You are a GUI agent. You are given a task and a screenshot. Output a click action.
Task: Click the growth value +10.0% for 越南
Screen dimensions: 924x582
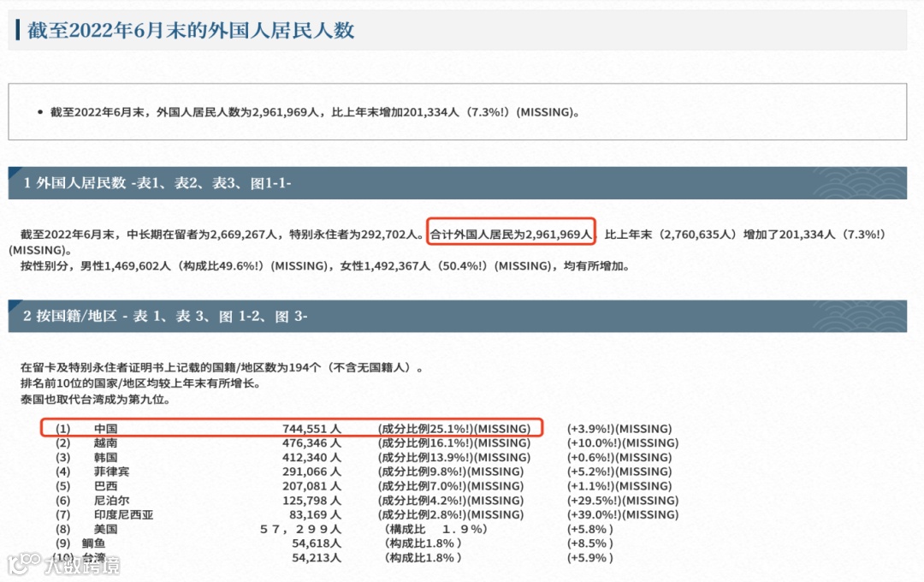click(623, 442)
